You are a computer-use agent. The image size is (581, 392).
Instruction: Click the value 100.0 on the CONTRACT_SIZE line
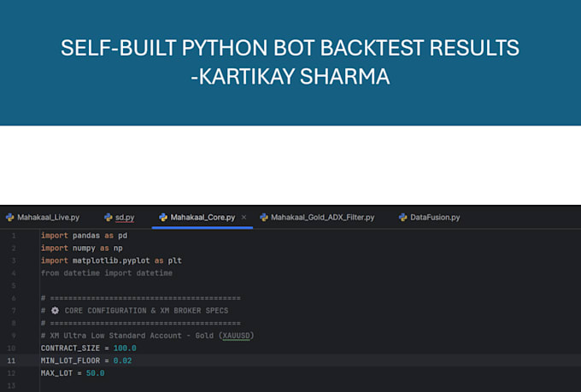tap(125, 348)
